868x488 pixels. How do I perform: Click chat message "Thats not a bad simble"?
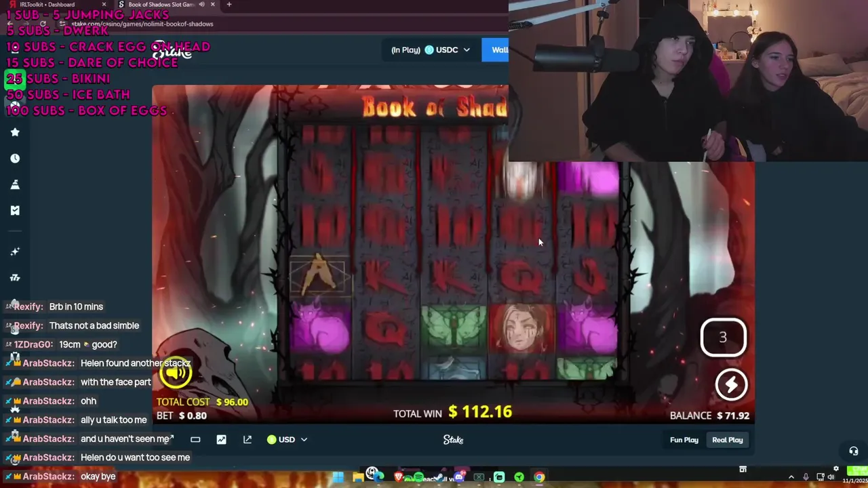[94, 325]
